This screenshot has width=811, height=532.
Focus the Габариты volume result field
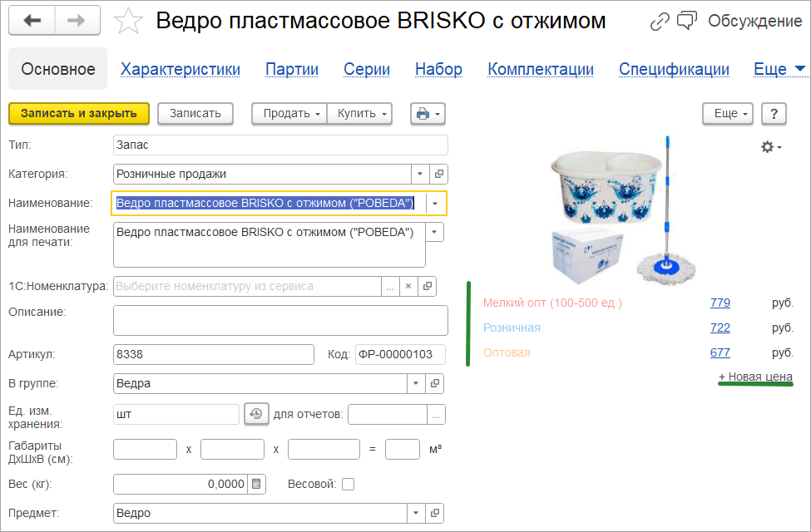[x=403, y=449]
